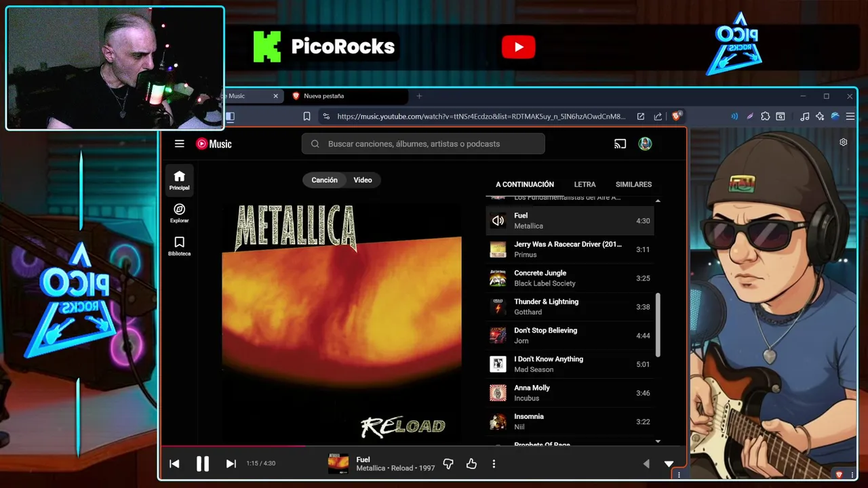Close the YouTube Music browser tab
The image size is (868, 488).
point(275,96)
